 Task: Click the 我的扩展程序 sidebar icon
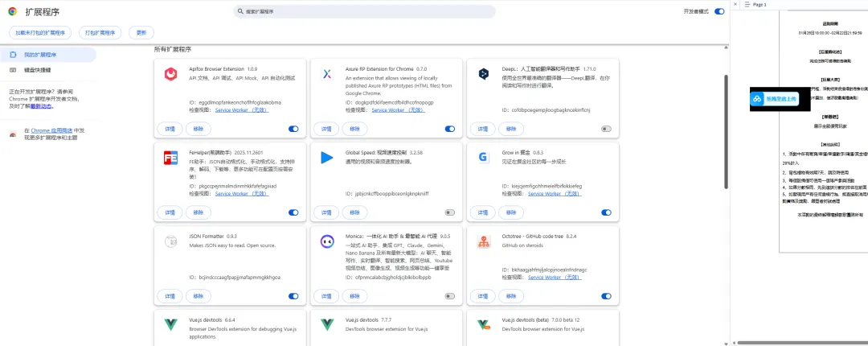[13, 55]
